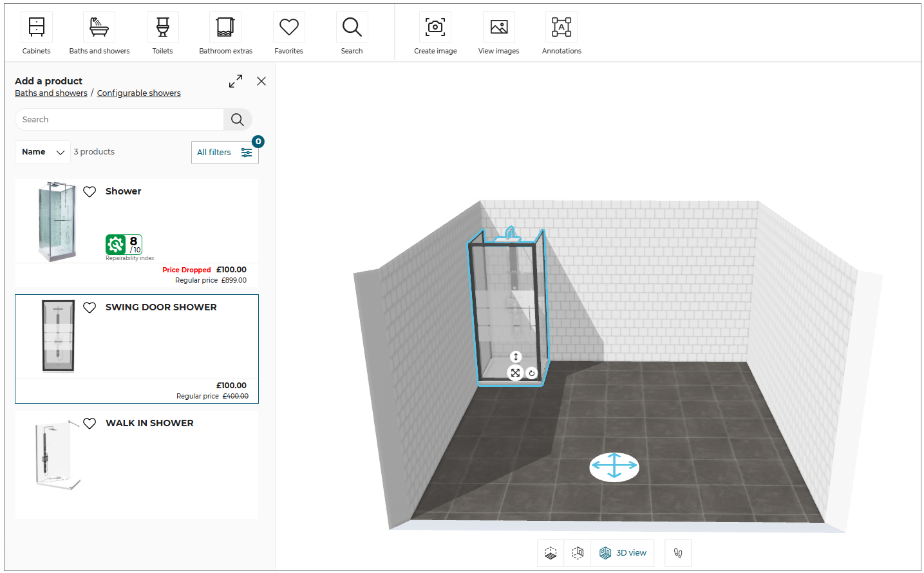Click the rotate handle on shower

pos(532,373)
